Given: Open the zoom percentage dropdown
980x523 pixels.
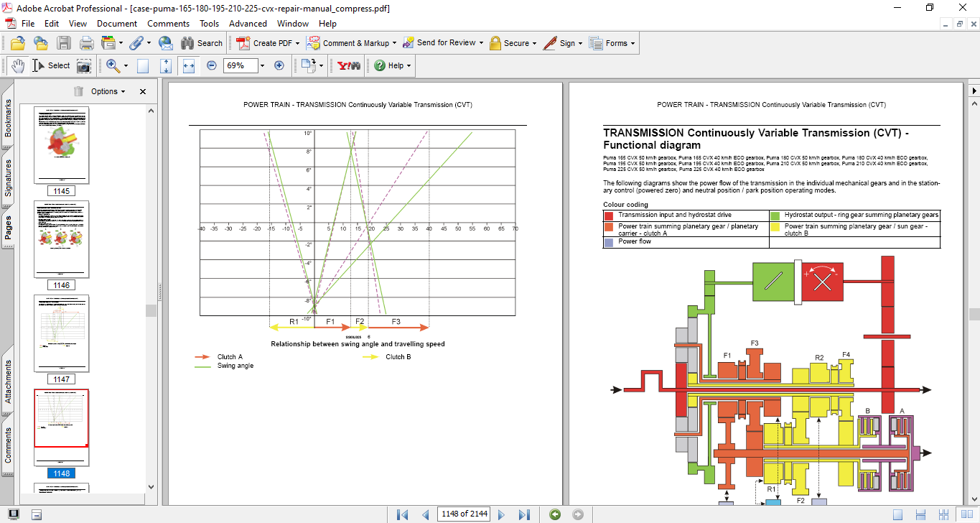Looking at the screenshot, I should [262, 65].
